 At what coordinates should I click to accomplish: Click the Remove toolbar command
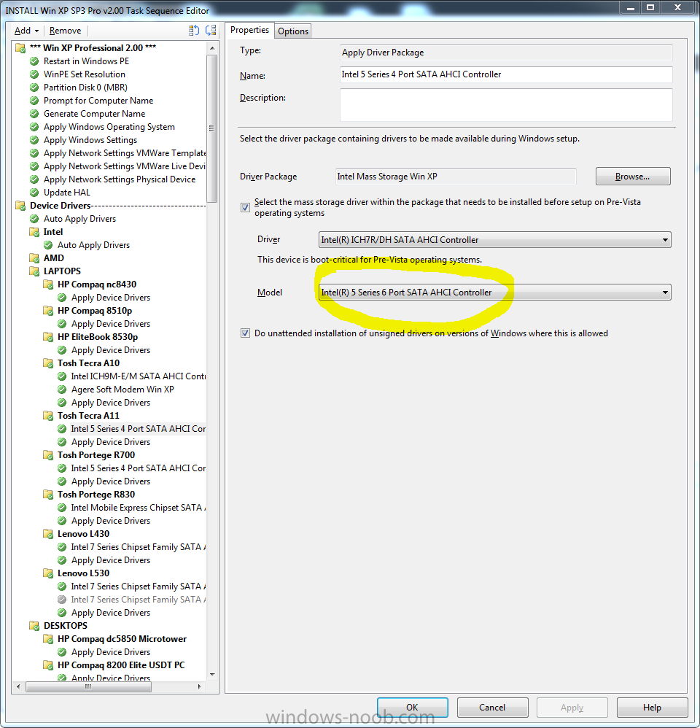pos(65,31)
